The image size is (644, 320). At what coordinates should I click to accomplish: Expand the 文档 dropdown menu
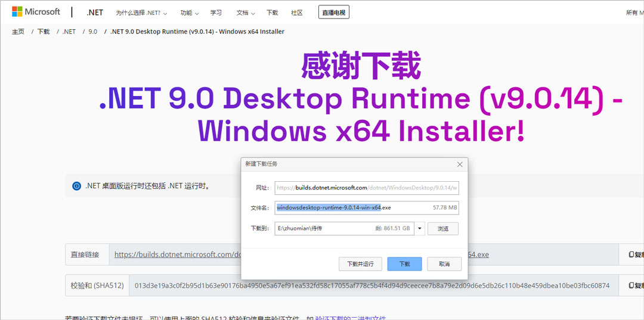[x=246, y=13]
